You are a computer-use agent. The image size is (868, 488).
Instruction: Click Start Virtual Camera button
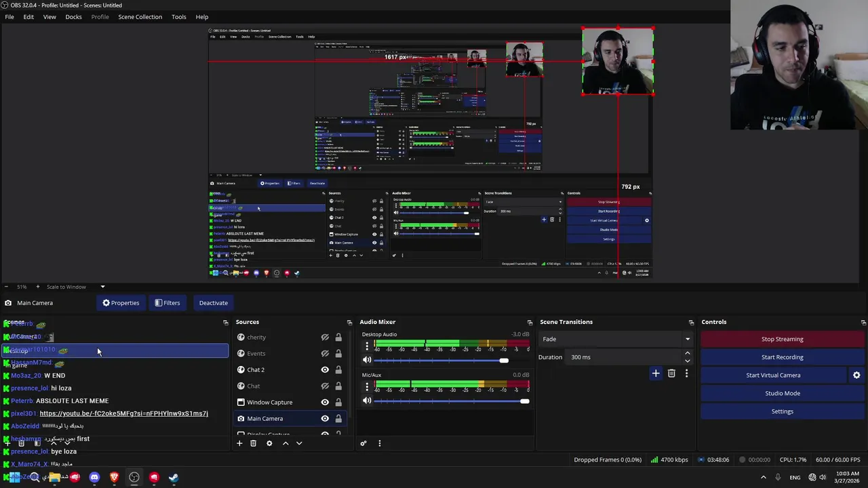[773, 375]
